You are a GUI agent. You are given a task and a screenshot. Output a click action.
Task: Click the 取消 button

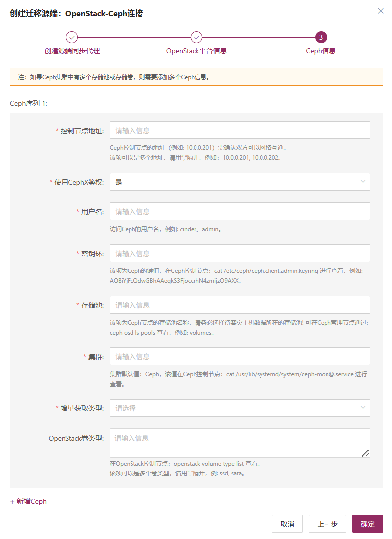click(x=287, y=524)
